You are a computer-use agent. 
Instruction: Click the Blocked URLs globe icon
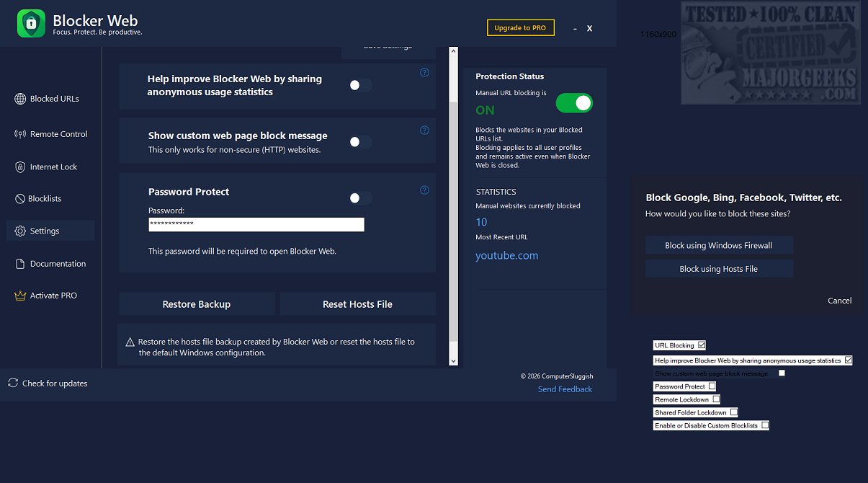click(x=20, y=99)
